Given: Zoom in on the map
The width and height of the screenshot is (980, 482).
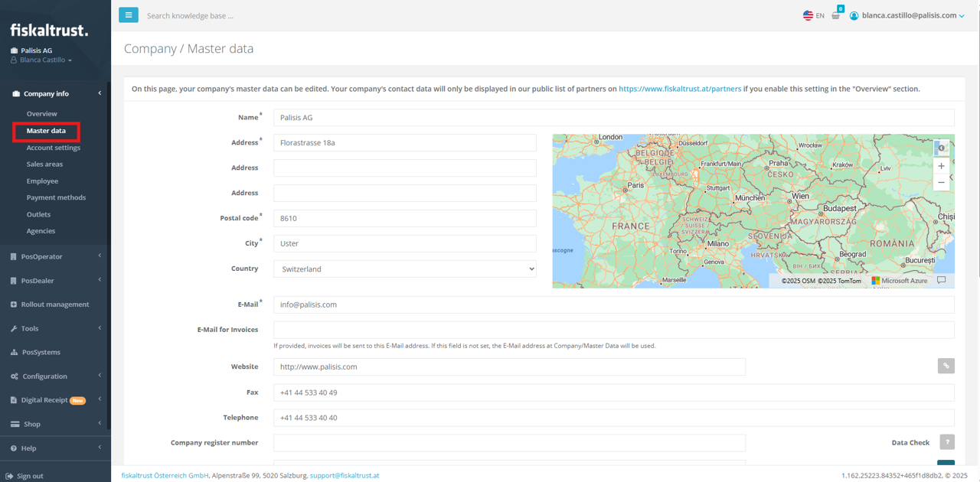Looking at the screenshot, I should 941,165.
